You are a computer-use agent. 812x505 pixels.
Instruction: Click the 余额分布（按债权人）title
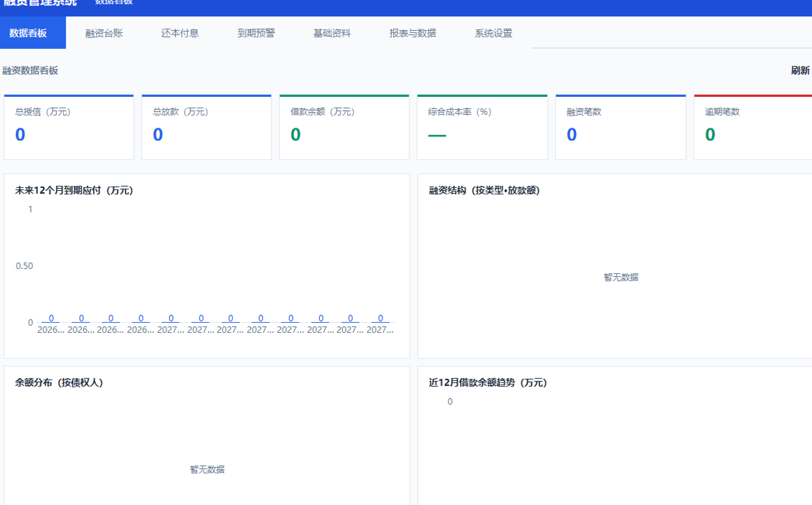click(59, 382)
